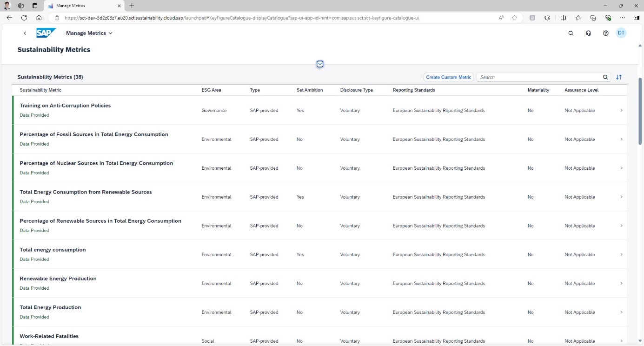
Task: Open a new browser tab with the plus
Action: tap(132, 6)
